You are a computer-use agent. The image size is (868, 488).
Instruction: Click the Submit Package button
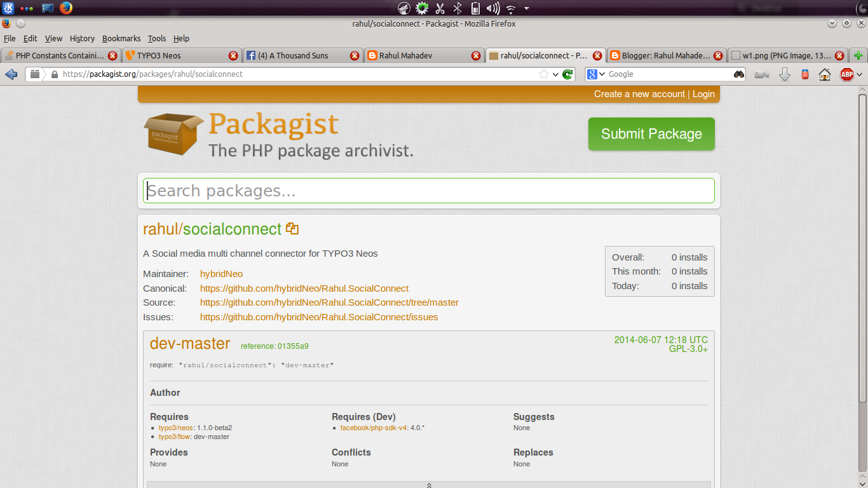coord(651,134)
